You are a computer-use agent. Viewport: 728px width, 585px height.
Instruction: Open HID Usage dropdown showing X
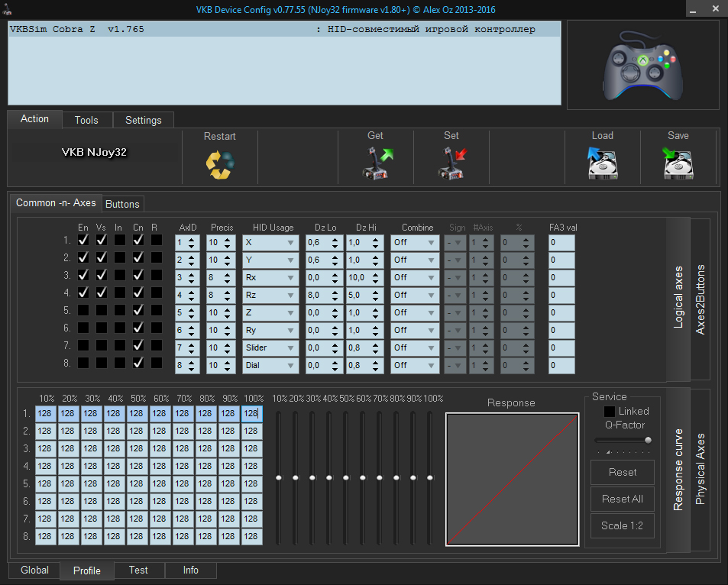click(x=270, y=242)
